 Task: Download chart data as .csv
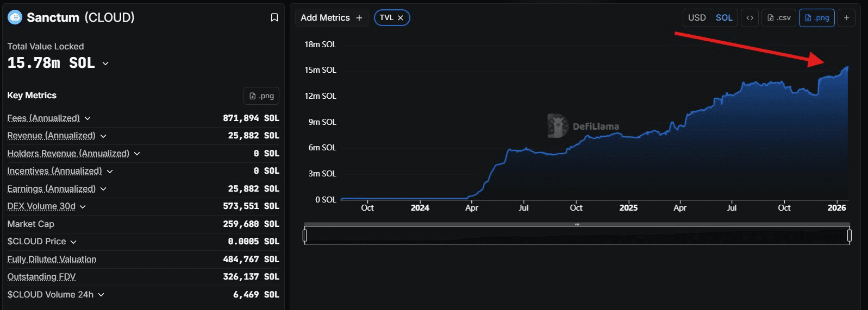pyautogui.click(x=779, y=18)
